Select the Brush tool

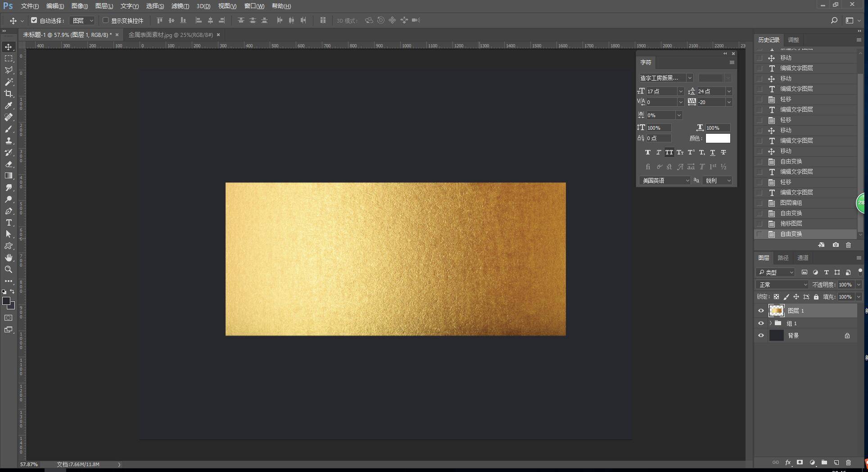point(9,129)
